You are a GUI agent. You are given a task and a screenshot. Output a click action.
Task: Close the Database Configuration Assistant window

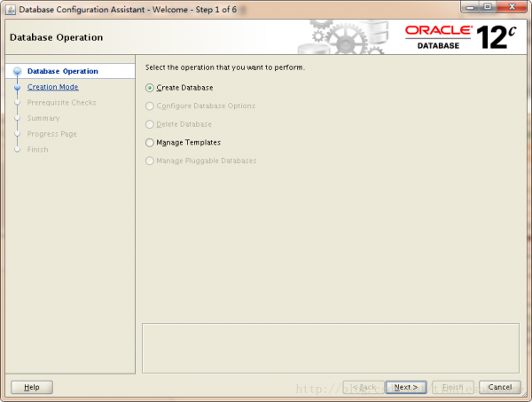click(x=512, y=7)
